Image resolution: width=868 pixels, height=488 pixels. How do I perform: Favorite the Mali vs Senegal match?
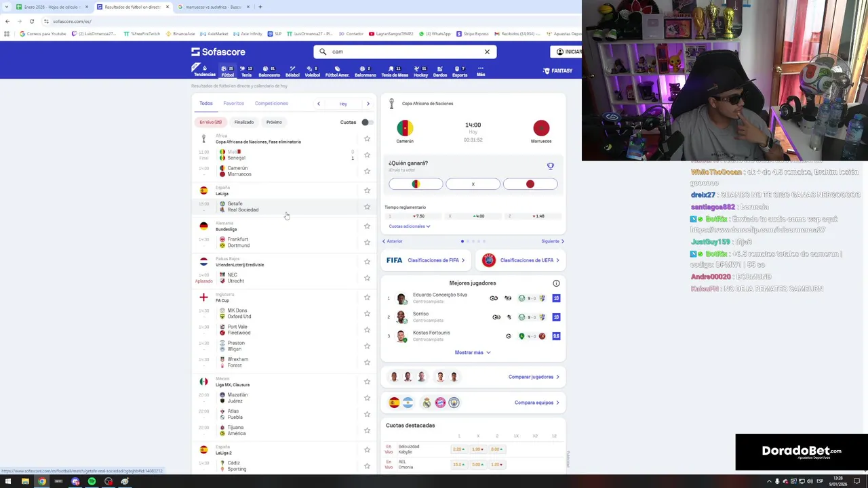pos(367,155)
